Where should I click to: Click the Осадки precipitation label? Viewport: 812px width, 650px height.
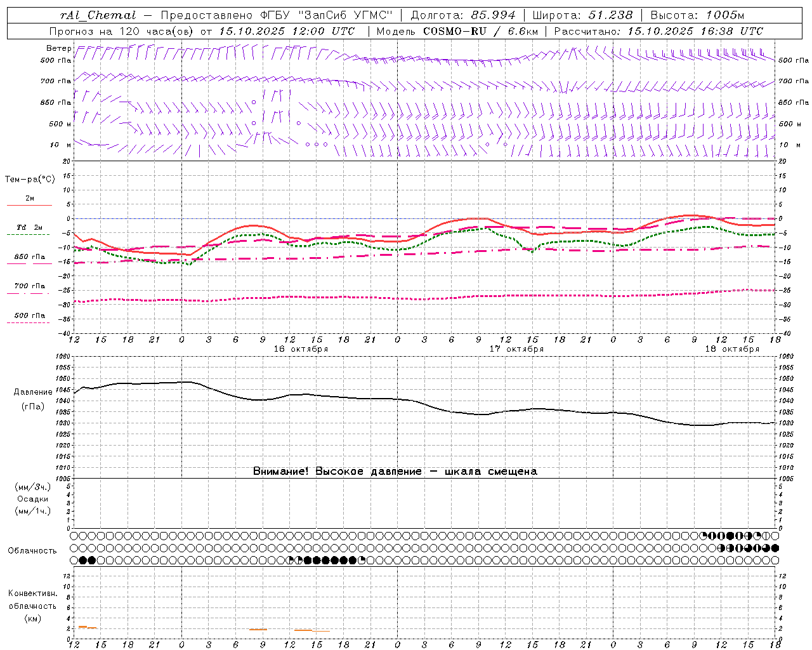tap(32, 500)
